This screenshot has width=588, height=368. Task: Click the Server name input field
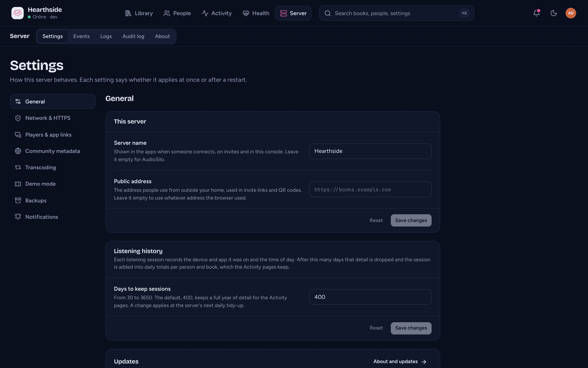[x=370, y=151]
